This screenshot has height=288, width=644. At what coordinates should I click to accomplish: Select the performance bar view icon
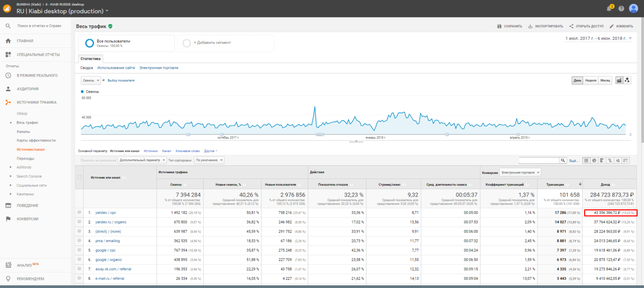[602, 161]
